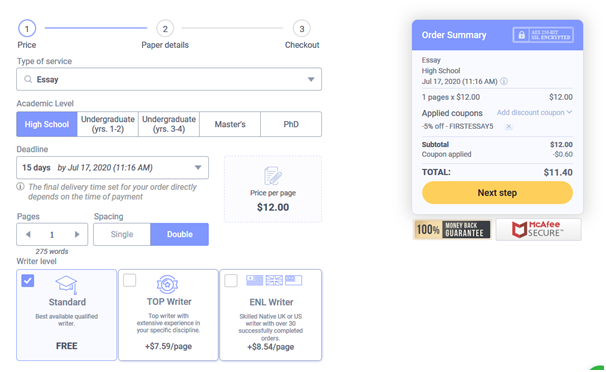Image resolution: width=606 pixels, height=372 pixels.
Task: Remove the FIRSTESSAY5 coupon
Action: 509,126
